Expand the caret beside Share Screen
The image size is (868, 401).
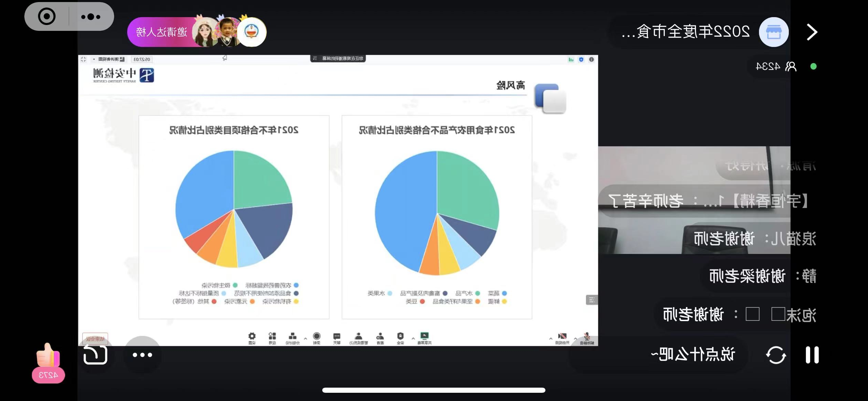point(413,339)
